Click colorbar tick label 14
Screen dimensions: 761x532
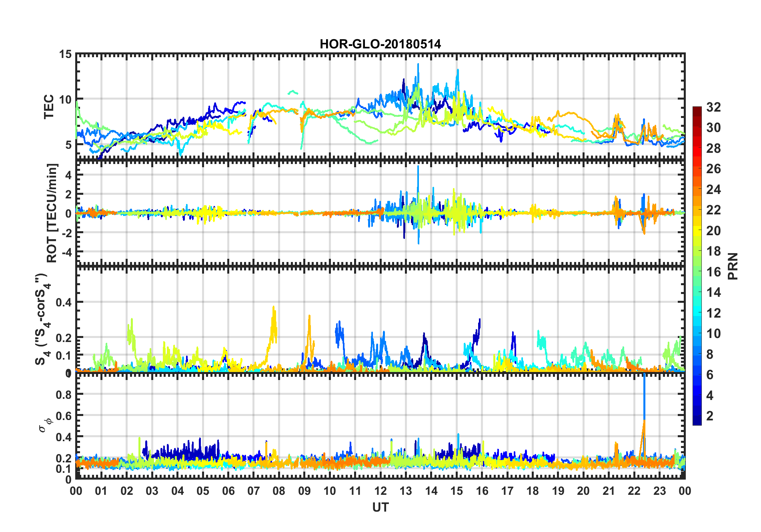pyautogui.click(x=713, y=292)
